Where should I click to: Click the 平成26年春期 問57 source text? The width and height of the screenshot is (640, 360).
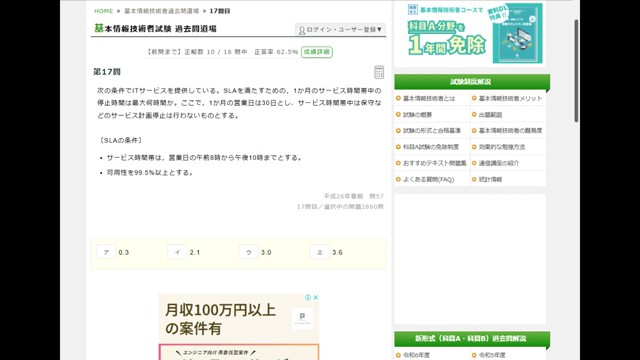pos(353,196)
